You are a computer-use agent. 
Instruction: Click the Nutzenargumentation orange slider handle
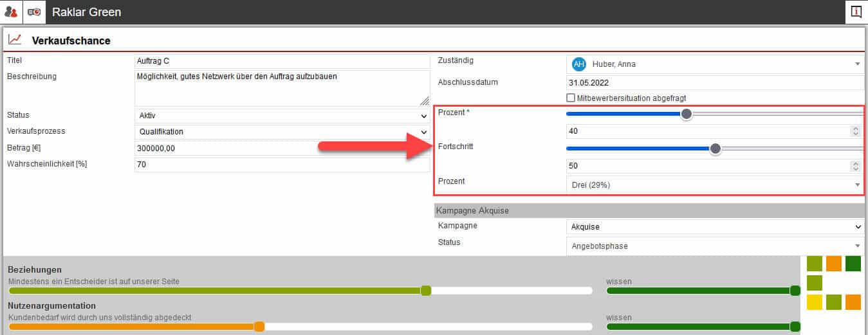[259, 327]
